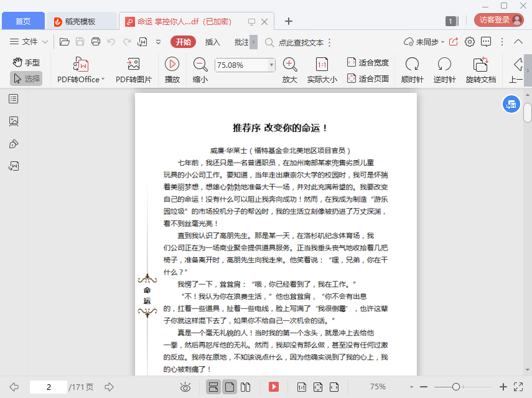
Task: Click the PDF转图片 tool
Action: (x=134, y=70)
